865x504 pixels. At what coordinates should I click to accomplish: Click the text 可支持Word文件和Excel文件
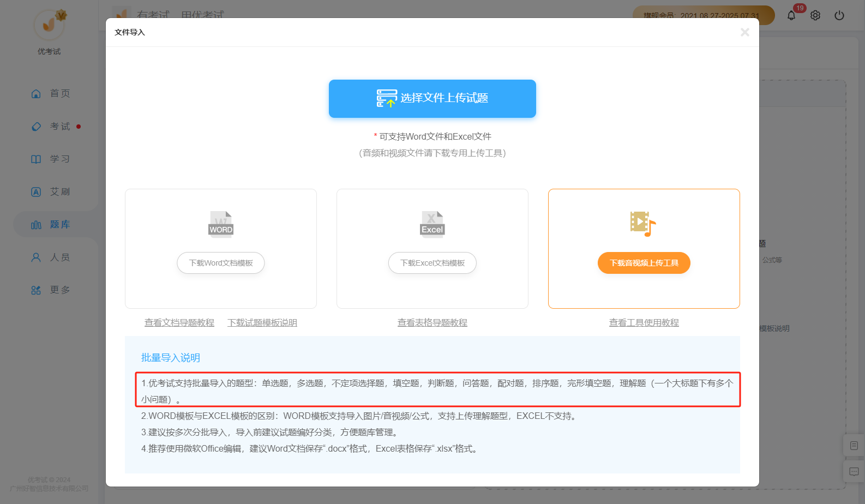435,136
